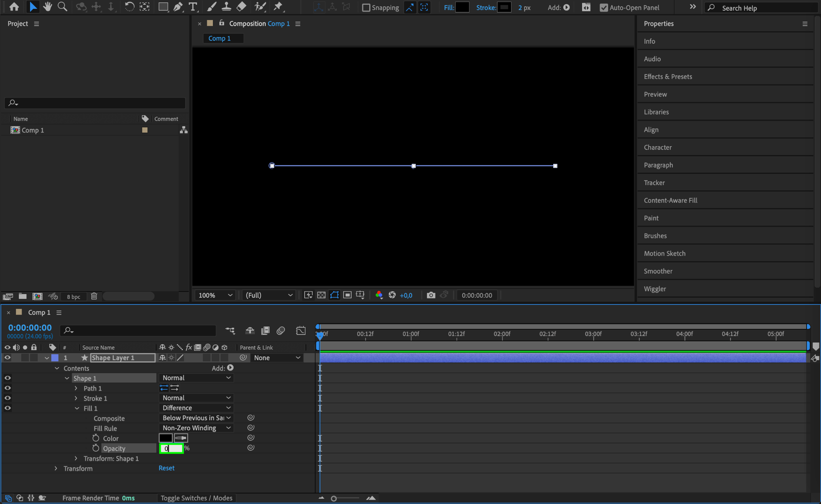The height and width of the screenshot is (504, 821).
Task: Select the Pen tool
Action: coord(178,7)
